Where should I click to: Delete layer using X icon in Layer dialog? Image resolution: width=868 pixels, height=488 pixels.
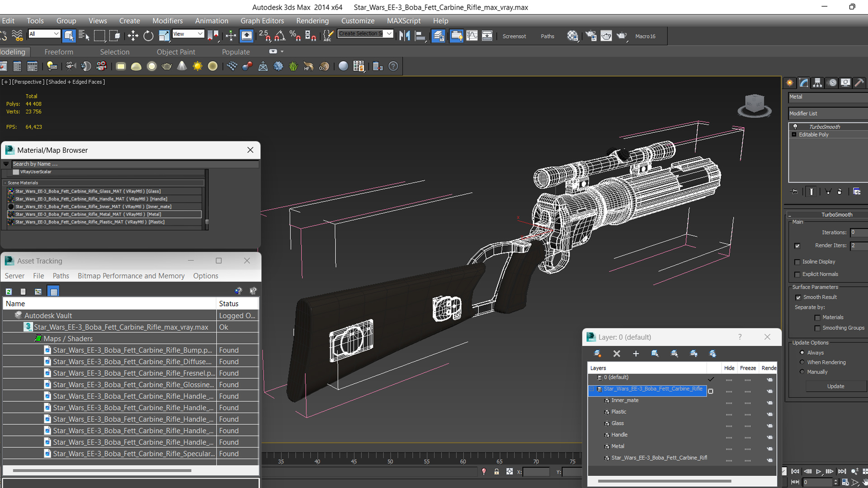click(x=617, y=354)
